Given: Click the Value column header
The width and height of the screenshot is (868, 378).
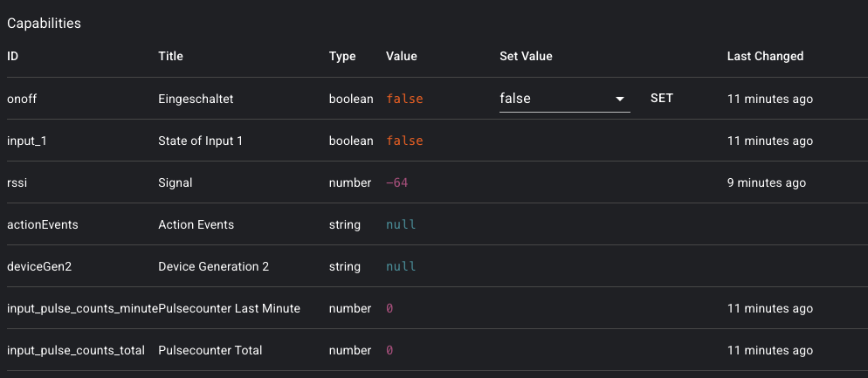Looking at the screenshot, I should [402, 56].
